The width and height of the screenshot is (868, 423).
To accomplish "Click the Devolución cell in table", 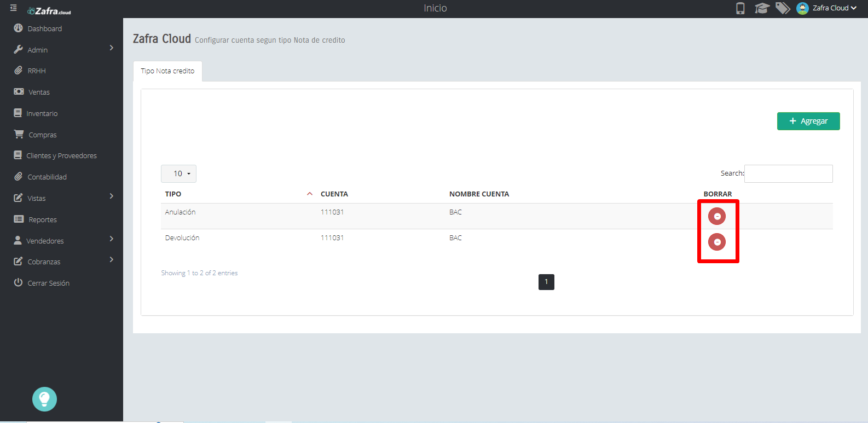I will coord(182,238).
